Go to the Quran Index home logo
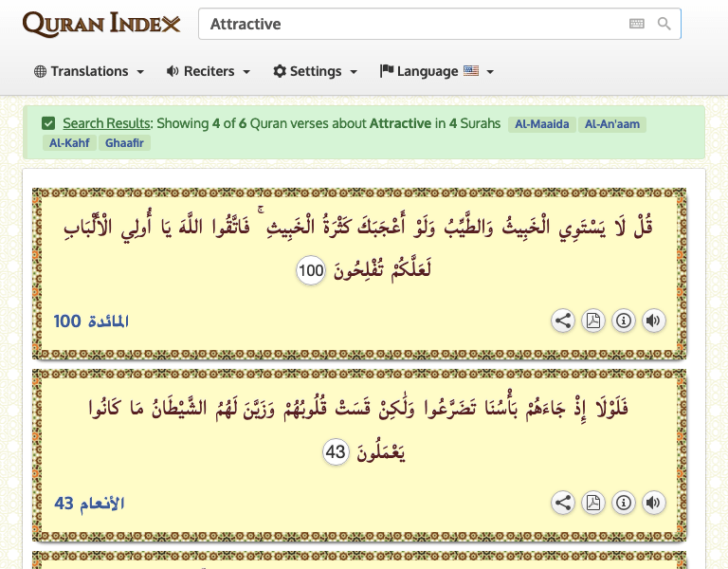The height and width of the screenshot is (569, 728). tap(100, 24)
